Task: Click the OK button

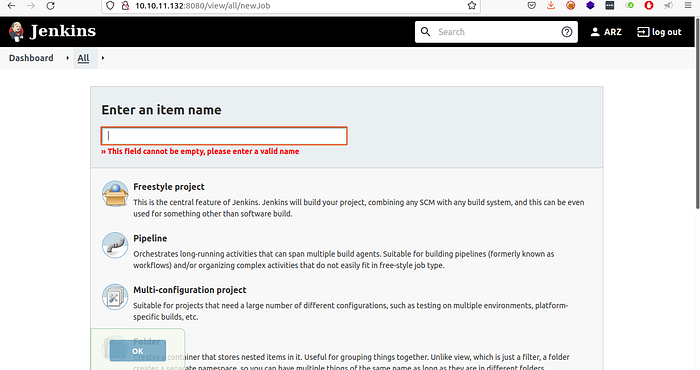Action: tap(138, 351)
